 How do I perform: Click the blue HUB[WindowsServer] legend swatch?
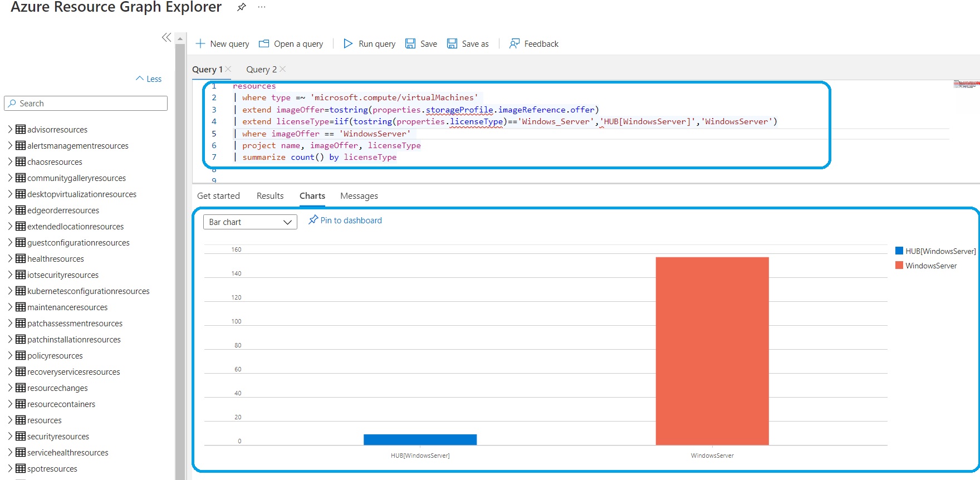tap(899, 251)
